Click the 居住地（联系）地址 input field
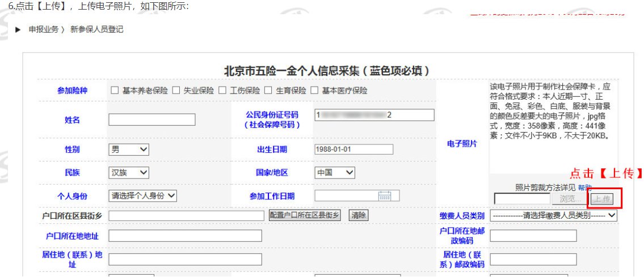 click(x=185, y=259)
